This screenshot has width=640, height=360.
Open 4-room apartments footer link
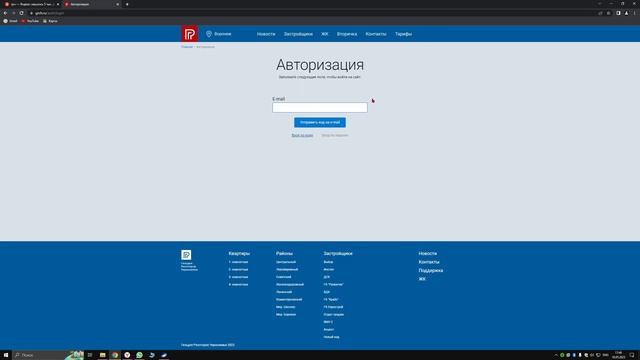tap(238, 284)
